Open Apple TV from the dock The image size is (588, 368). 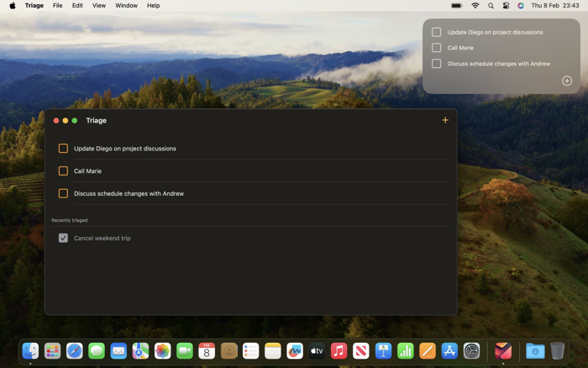[x=317, y=351]
